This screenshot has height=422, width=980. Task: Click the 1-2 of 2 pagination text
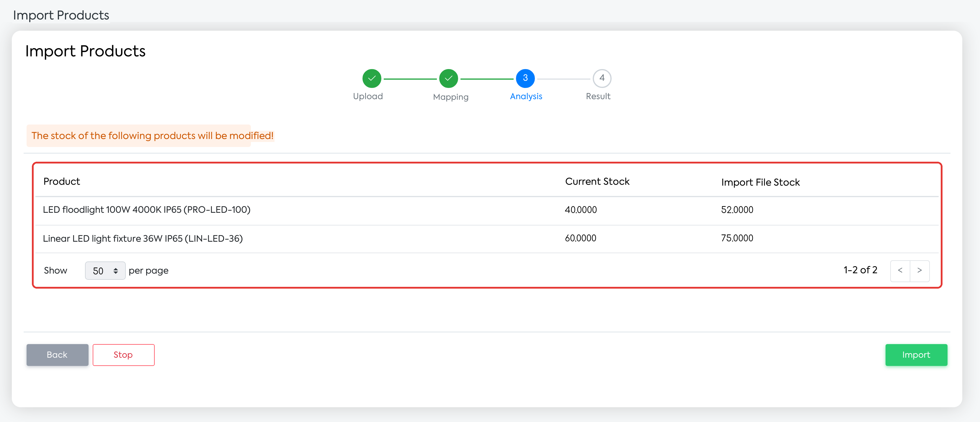[x=860, y=270]
